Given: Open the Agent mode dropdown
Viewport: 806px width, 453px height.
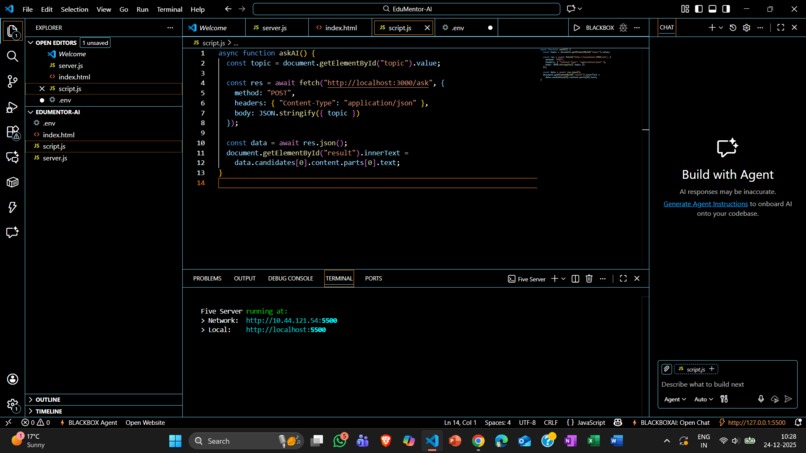Looking at the screenshot, I should 674,399.
